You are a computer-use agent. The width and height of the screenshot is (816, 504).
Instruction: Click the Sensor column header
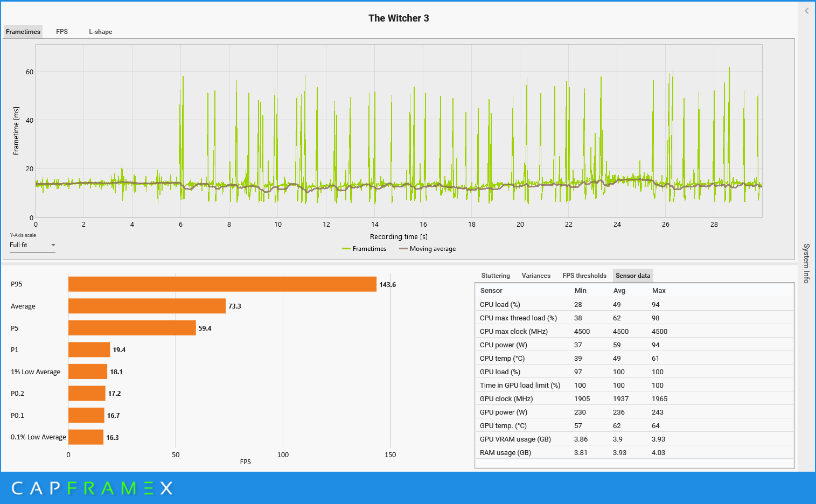[x=491, y=291]
